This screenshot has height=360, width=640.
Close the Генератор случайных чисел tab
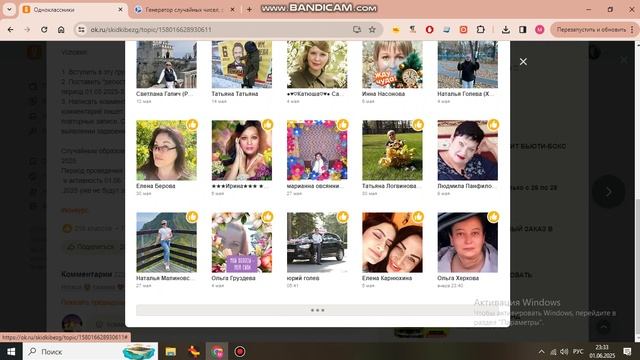click(x=233, y=9)
